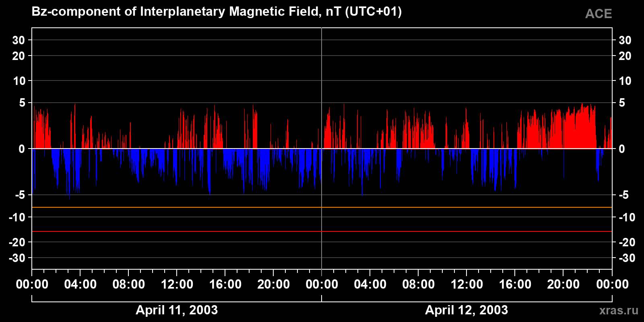Click the '04:00' time label under April 11
Image resolution: width=644 pixels, height=322 pixels.
tap(80, 284)
